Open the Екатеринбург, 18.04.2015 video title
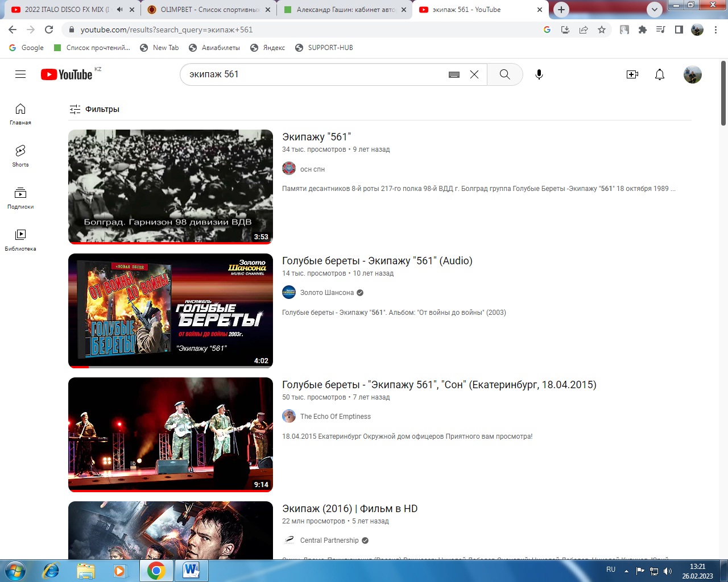Screen dimensions: 728x582 439,385
